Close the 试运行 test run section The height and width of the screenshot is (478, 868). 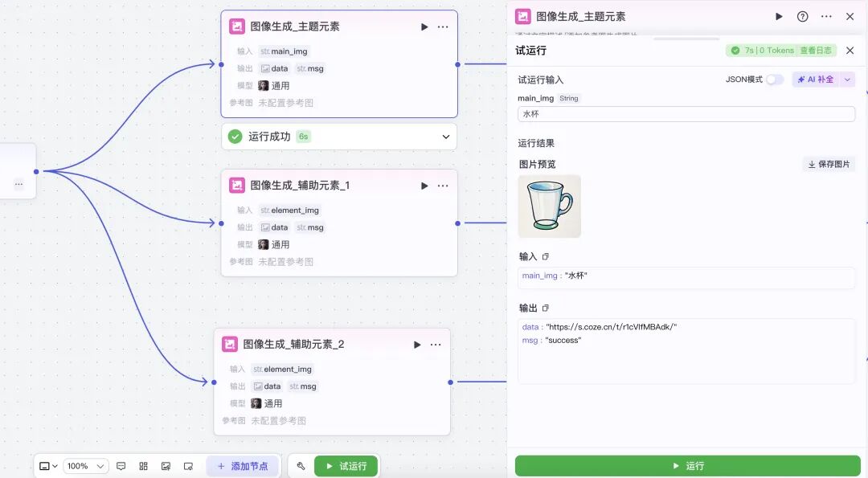coord(850,51)
